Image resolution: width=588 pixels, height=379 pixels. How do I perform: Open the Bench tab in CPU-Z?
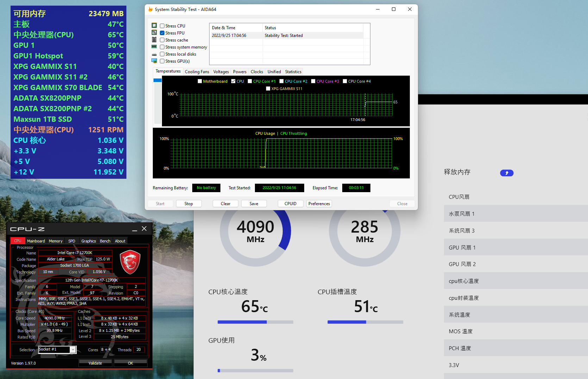105,241
